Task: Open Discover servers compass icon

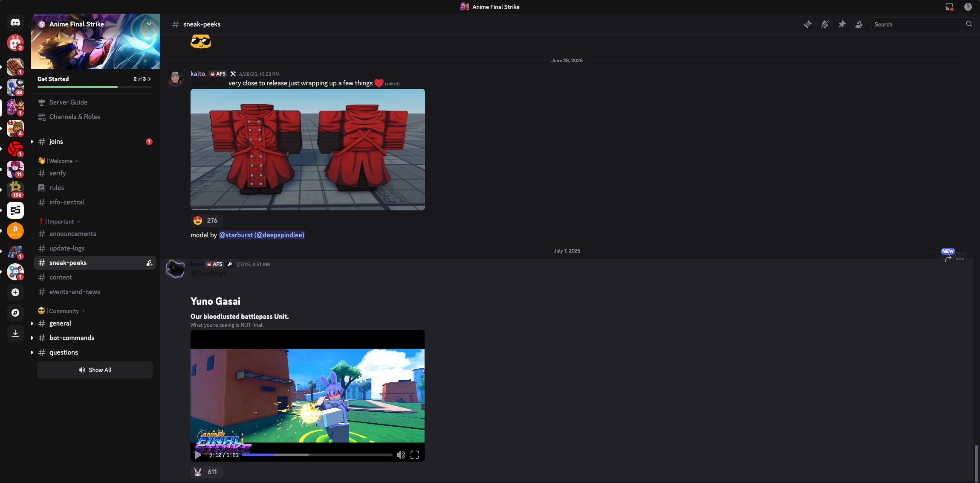Action: [15, 313]
